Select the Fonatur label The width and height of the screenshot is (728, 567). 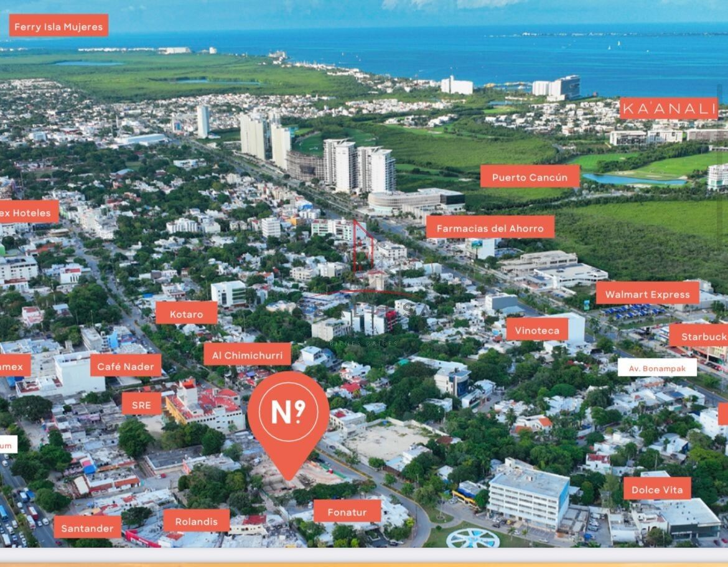[x=347, y=512]
